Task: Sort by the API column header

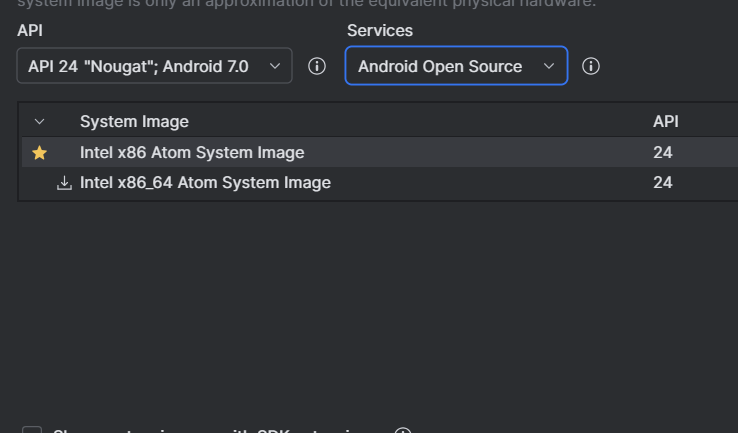Action: [x=665, y=122]
